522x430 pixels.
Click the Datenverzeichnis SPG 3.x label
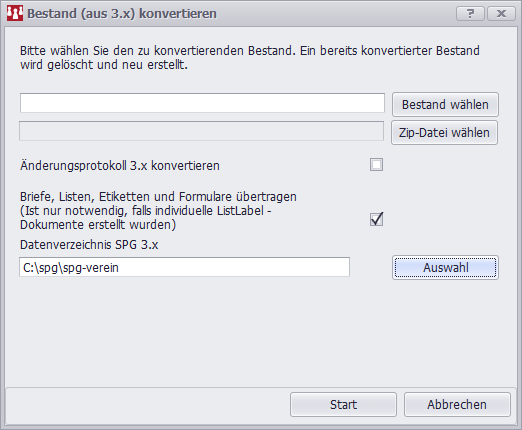tap(89, 245)
